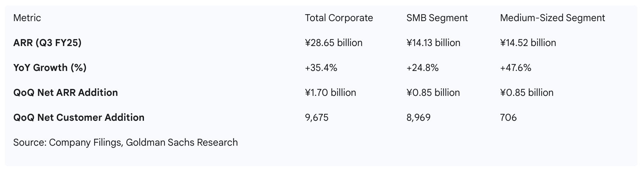Viewport: 644px width, 172px height.
Task: Click the QoQ Net ARR Addition label
Action: [65, 93]
